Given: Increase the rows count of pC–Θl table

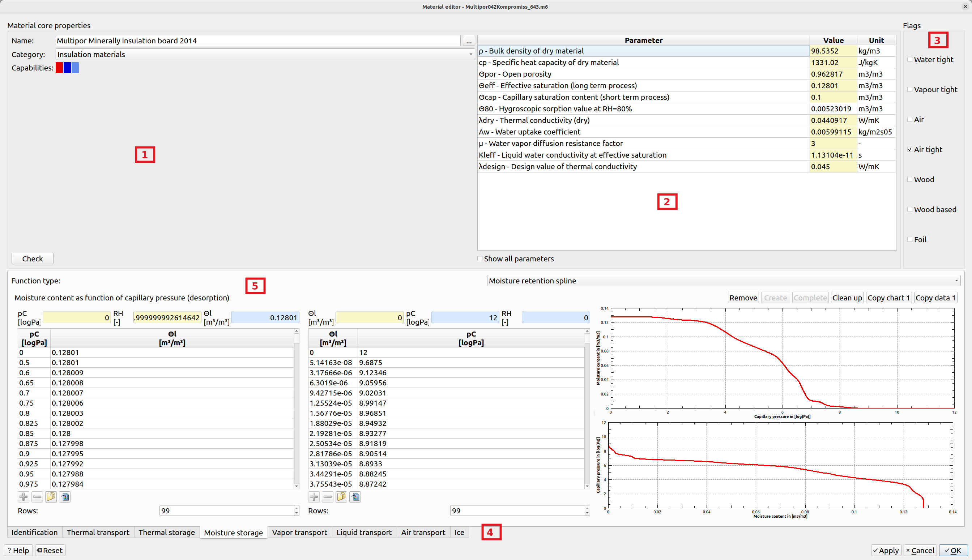Looking at the screenshot, I should 296,508.
